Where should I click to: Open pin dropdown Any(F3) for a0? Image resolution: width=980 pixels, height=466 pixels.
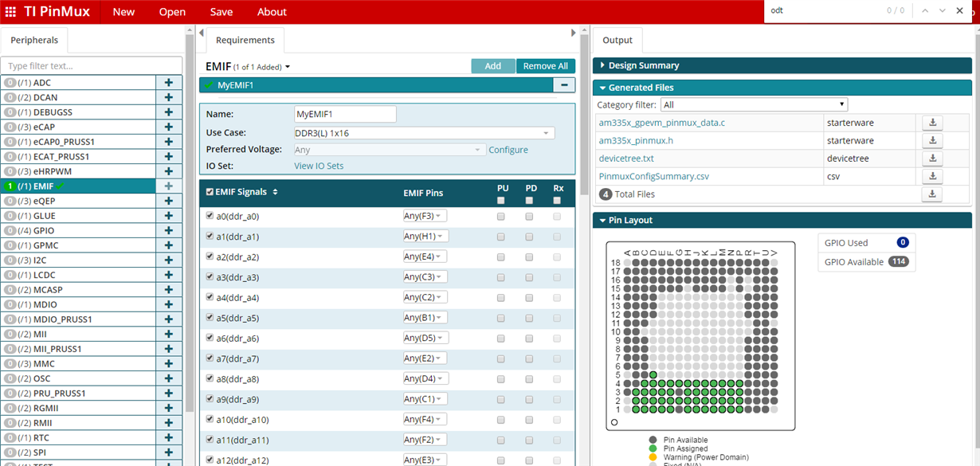[425, 216]
